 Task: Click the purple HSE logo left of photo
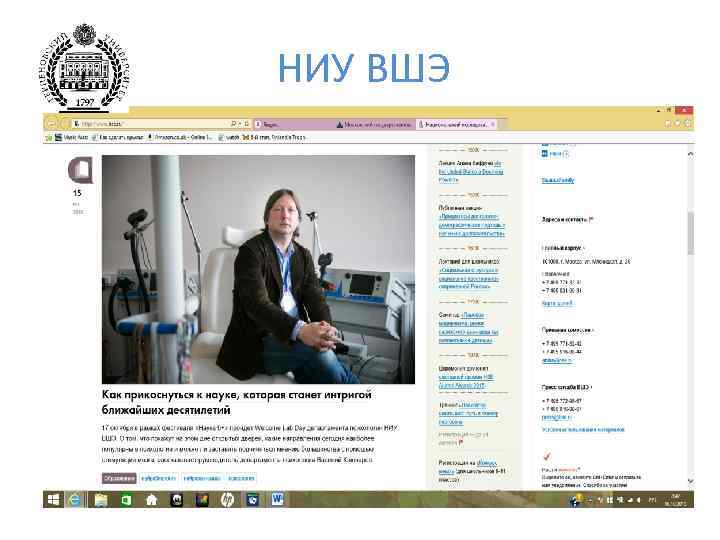[80, 170]
